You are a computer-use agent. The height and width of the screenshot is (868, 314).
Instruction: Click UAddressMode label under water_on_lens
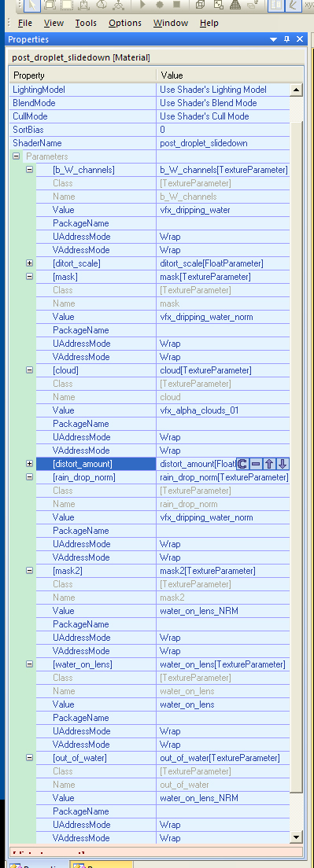click(x=81, y=731)
